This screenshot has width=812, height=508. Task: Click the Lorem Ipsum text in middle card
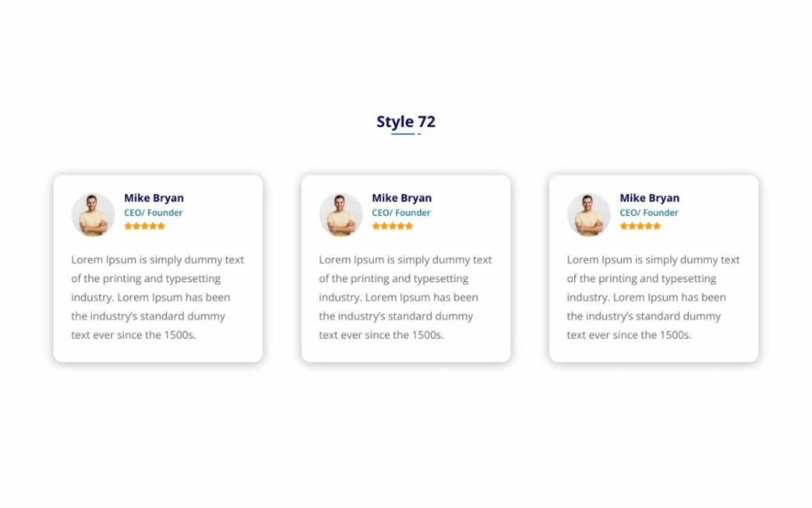(x=405, y=297)
